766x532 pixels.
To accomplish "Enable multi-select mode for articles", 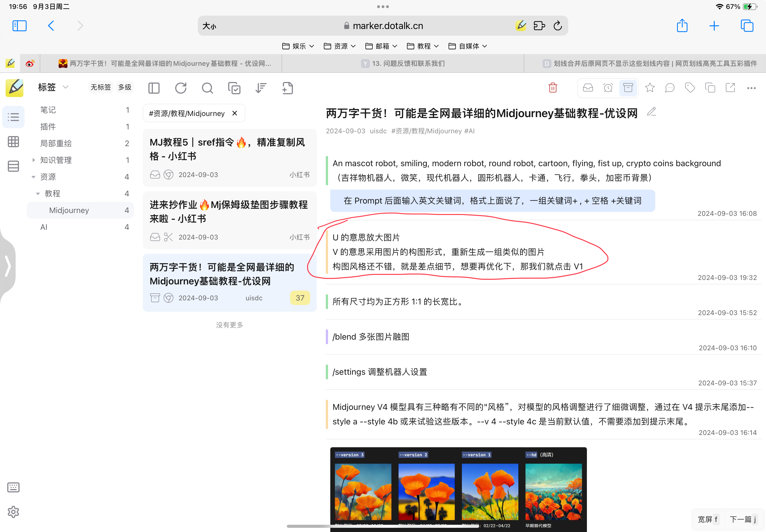I will coord(234,88).
